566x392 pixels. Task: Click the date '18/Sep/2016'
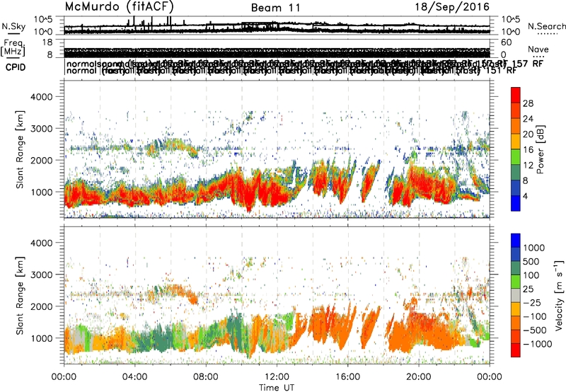tap(451, 6)
